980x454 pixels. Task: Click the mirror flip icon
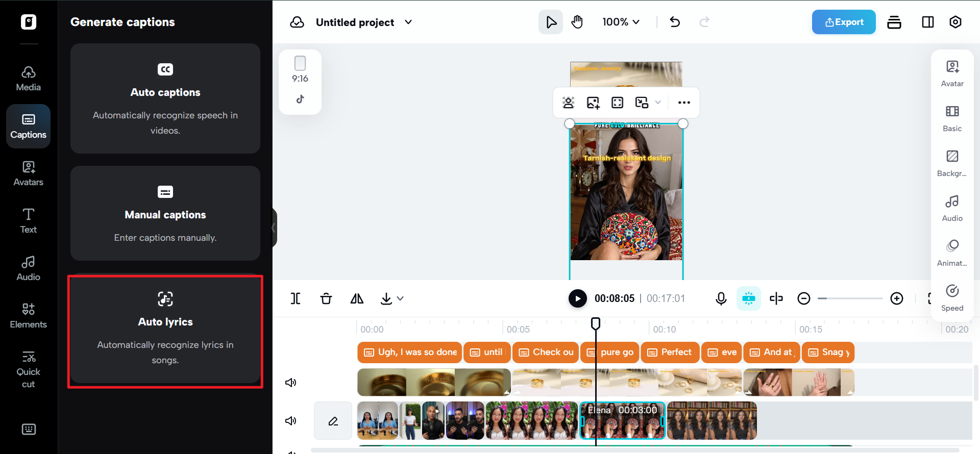pyautogui.click(x=357, y=298)
